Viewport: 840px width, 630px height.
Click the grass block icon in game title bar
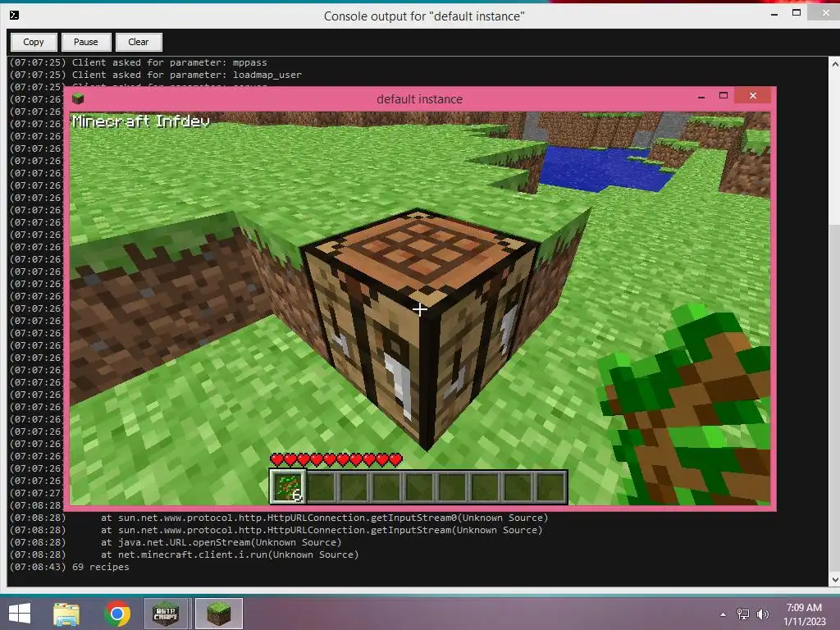pos(78,98)
